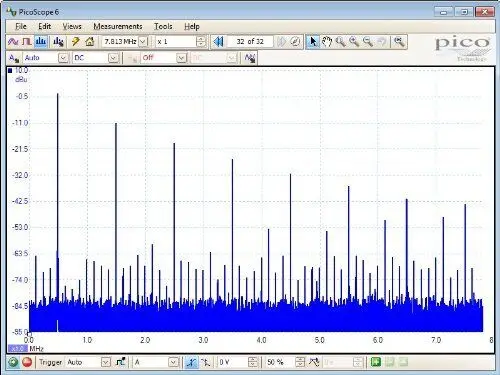
Task: Click the 32 of 32 buffer field
Action: pos(250,42)
